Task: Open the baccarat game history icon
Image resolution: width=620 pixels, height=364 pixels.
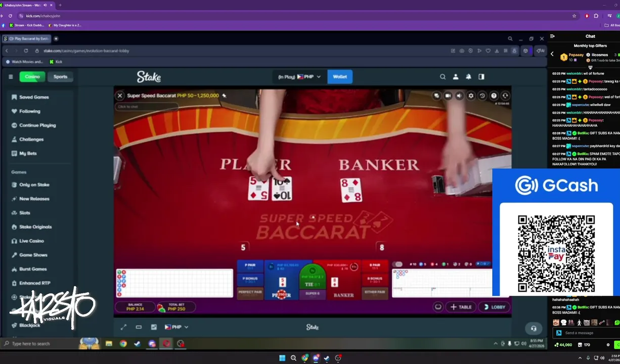Action: point(482,96)
